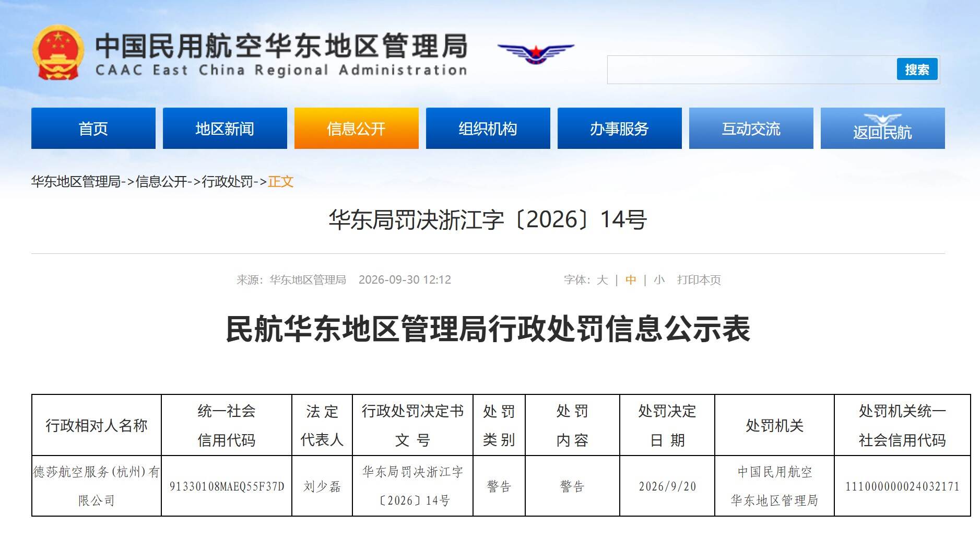Click the publish time 2026-09-30 12:12
The image size is (980, 560).
(x=405, y=280)
